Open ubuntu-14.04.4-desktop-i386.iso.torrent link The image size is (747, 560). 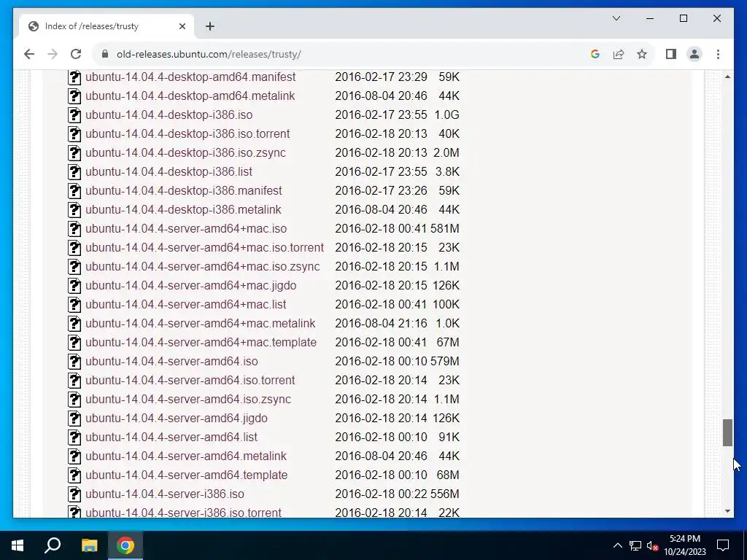tap(187, 134)
